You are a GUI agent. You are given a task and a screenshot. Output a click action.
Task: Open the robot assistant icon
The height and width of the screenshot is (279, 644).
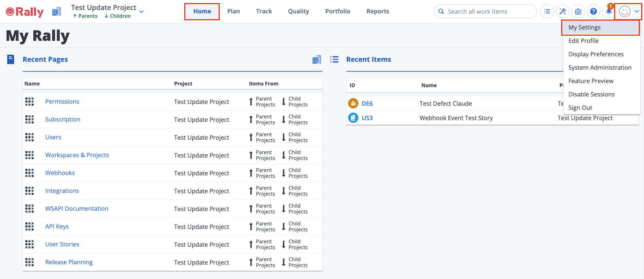578,11
